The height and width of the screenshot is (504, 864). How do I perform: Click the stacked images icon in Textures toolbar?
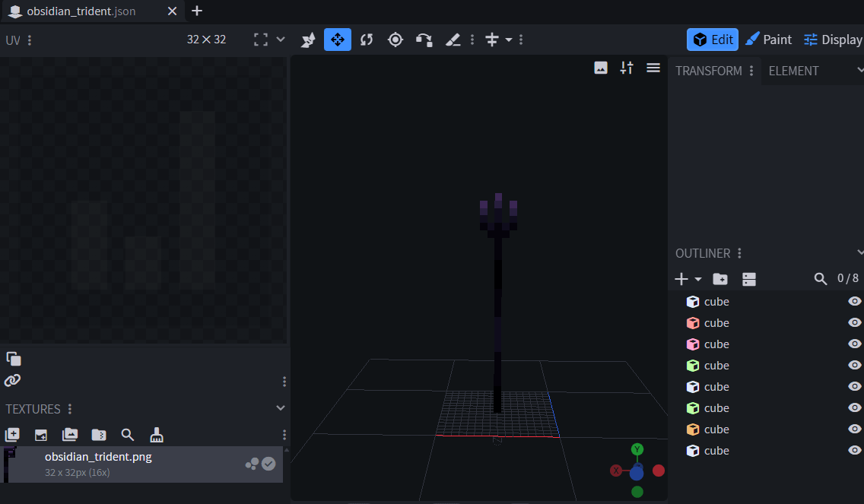tap(70, 435)
